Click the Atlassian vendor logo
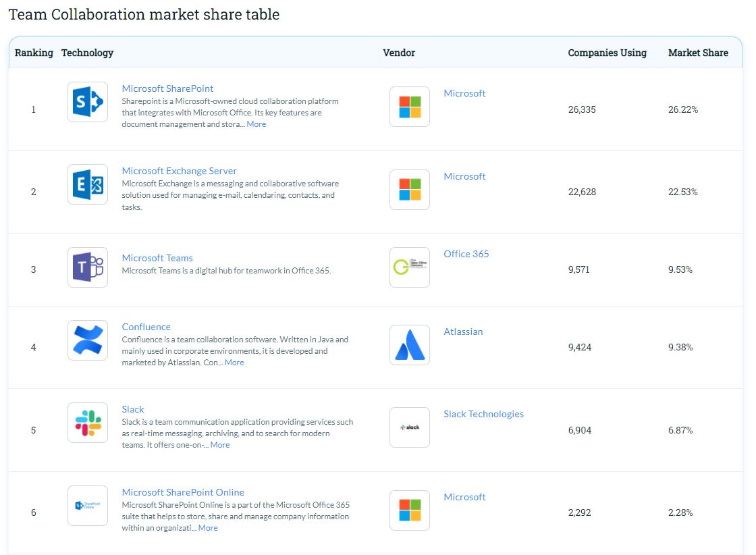The height and width of the screenshot is (555, 756). click(x=410, y=345)
